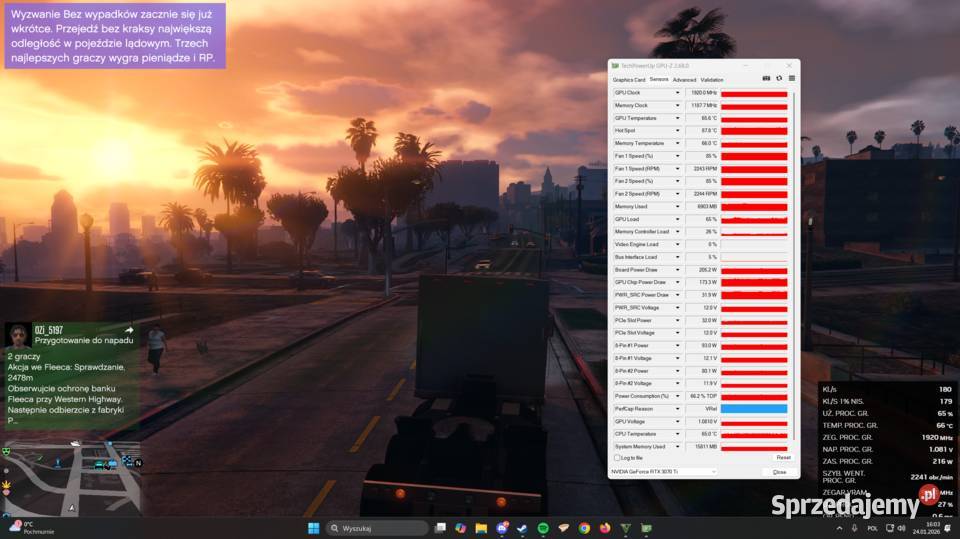The width and height of the screenshot is (960, 539).
Task: Click the GPU-Z refresh icon
Action: (779, 78)
